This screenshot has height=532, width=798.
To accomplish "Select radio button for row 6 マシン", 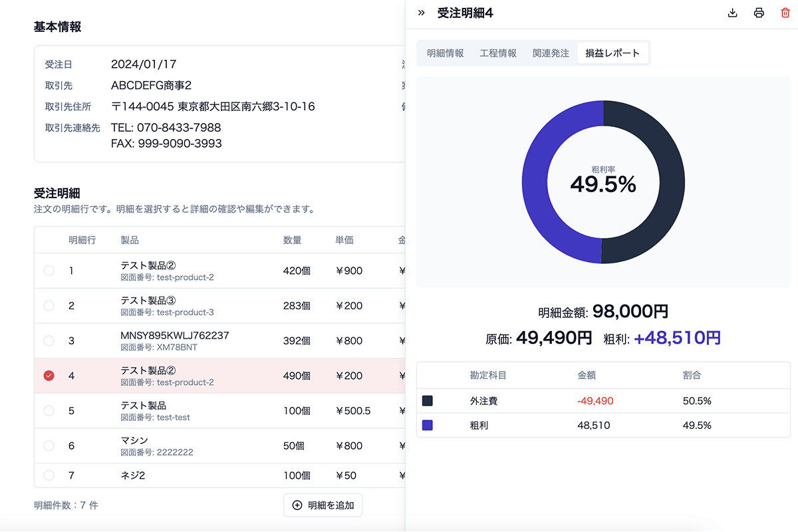I will coord(49,446).
